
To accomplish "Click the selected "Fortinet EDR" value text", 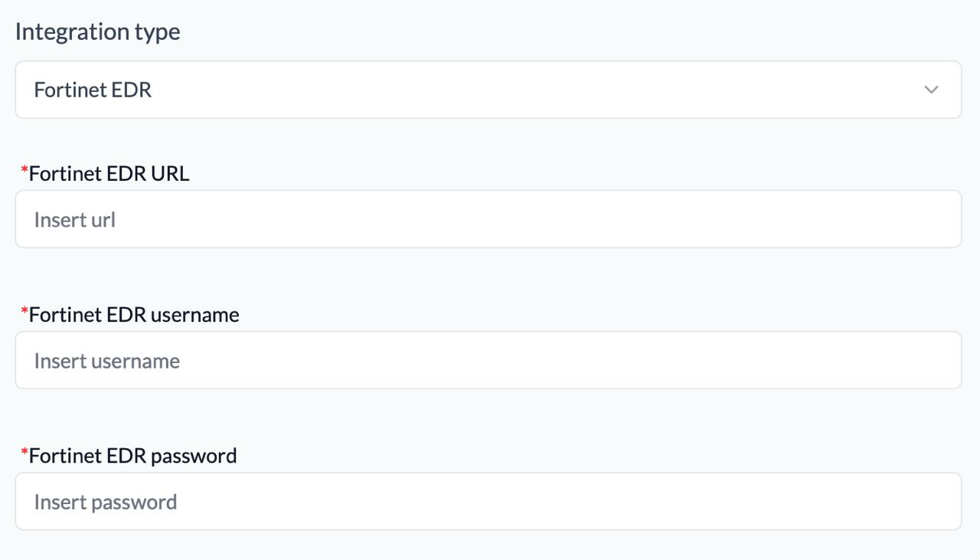I will (93, 90).
